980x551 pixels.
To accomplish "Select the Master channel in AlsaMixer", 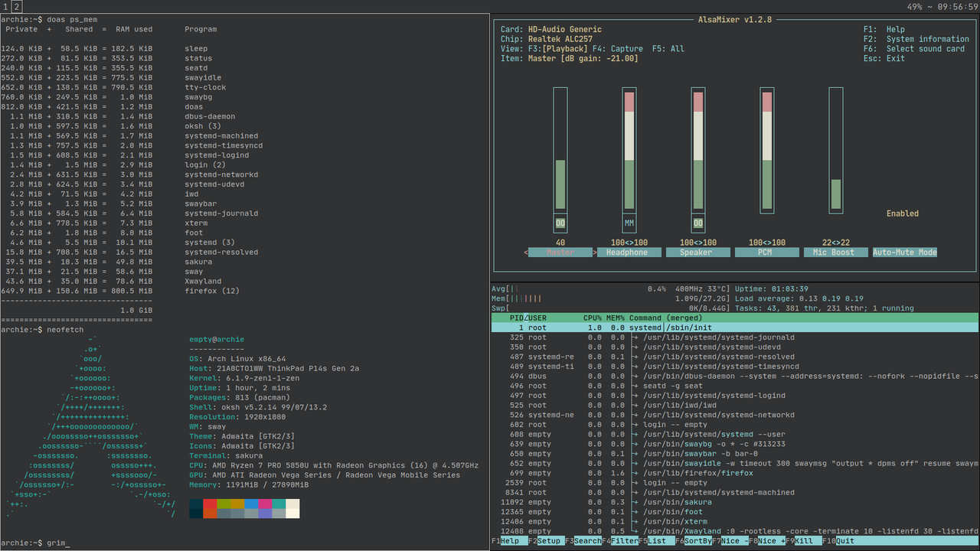I will coord(560,253).
